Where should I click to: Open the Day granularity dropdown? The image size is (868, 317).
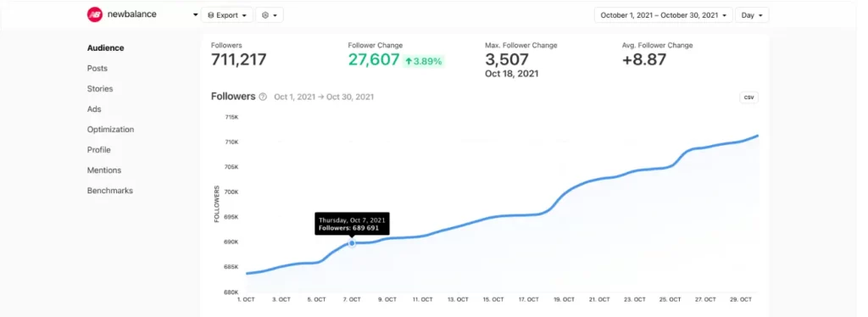[752, 15]
